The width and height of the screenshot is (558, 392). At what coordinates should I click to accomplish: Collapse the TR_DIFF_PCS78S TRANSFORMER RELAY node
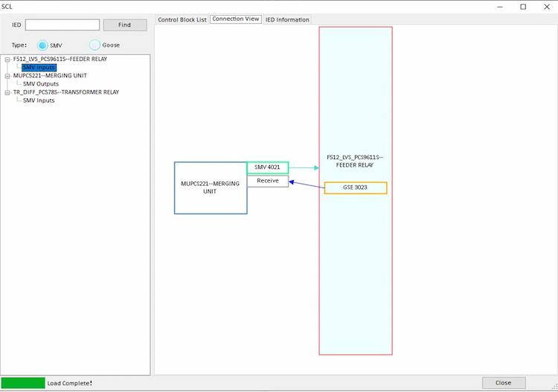(7, 92)
